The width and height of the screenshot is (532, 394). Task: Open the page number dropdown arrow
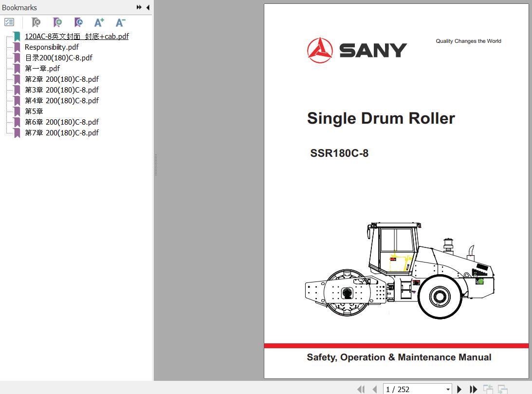tap(448, 389)
